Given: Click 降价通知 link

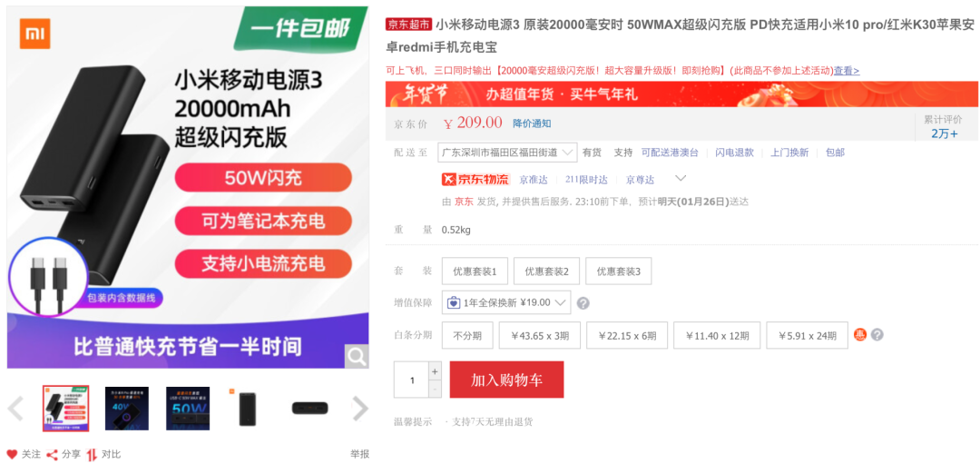Looking at the screenshot, I should pos(532,123).
